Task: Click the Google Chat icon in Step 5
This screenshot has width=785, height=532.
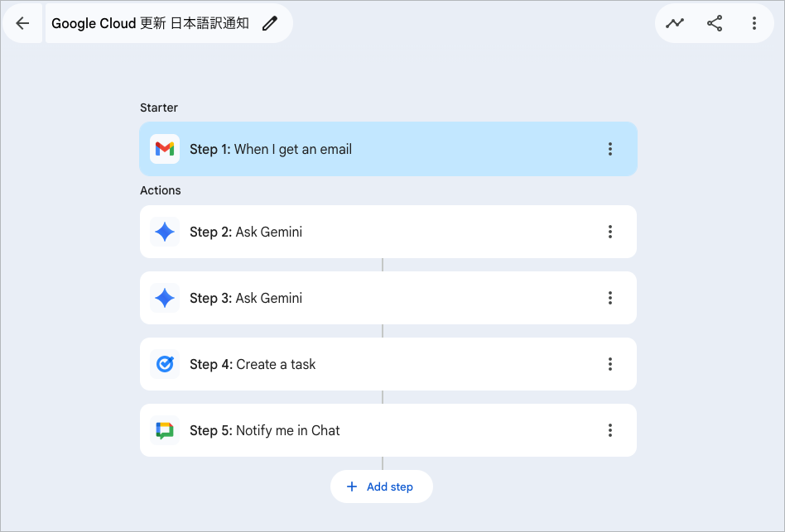Action: pyautogui.click(x=165, y=430)
